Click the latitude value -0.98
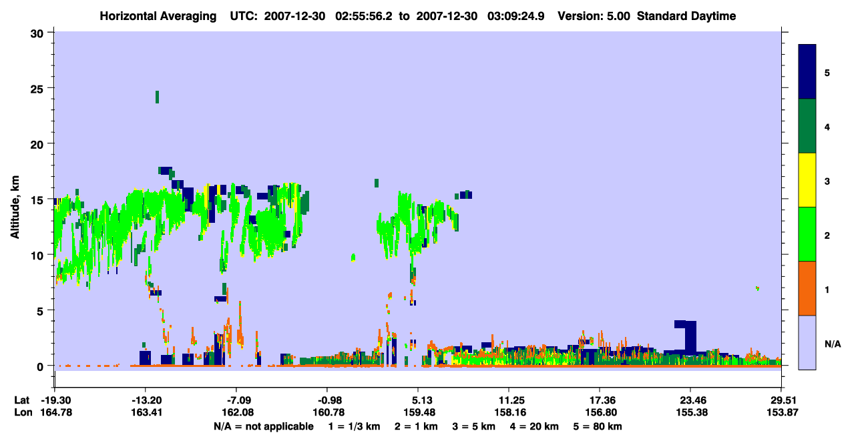Screen dimensions: 868x445 (327, 400)
